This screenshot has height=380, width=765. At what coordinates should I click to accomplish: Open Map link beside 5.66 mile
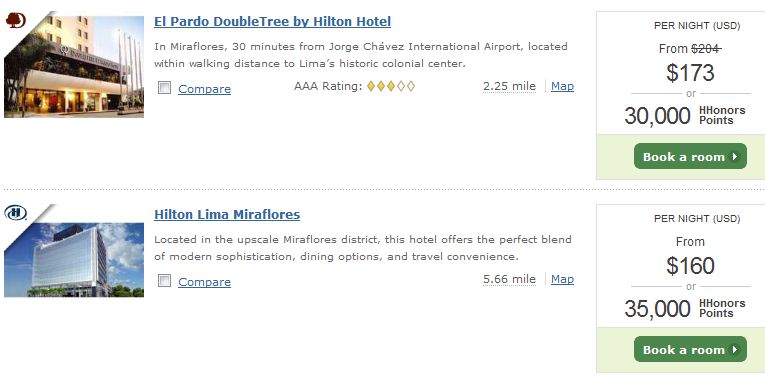[562, 279]
